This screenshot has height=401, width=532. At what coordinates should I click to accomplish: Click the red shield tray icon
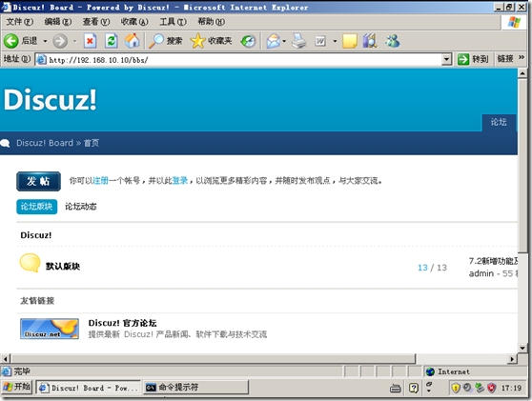click(492, 388)
